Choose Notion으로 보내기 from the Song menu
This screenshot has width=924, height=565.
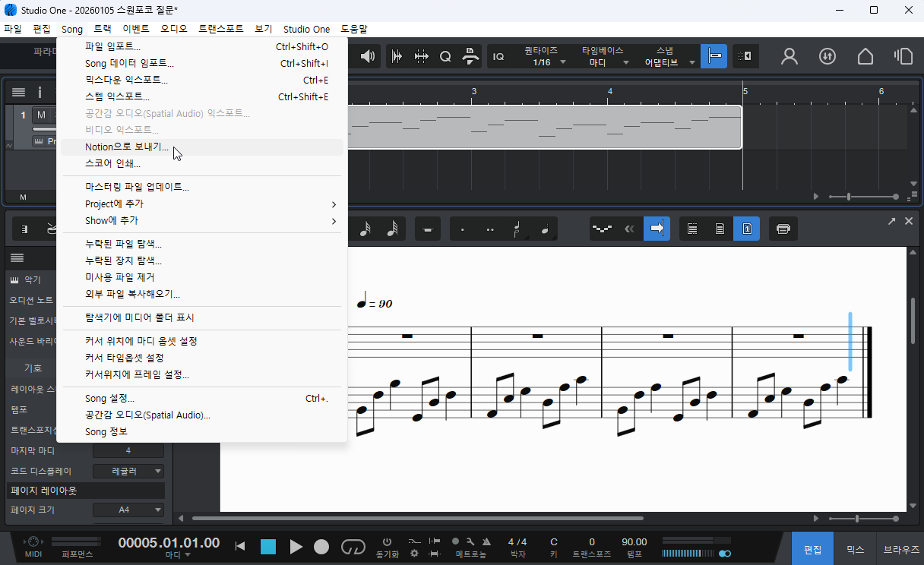[x=127, y=147]
